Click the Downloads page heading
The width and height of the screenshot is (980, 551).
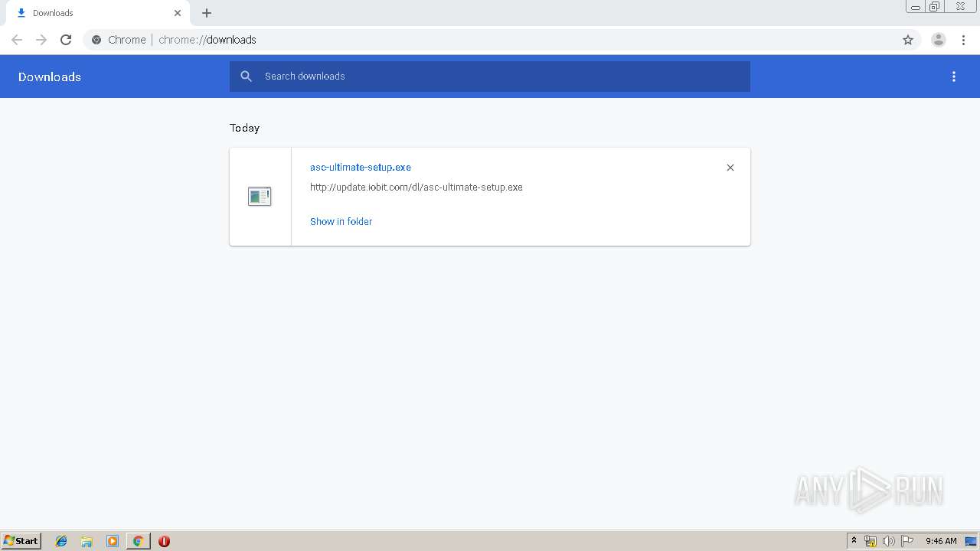50,77
